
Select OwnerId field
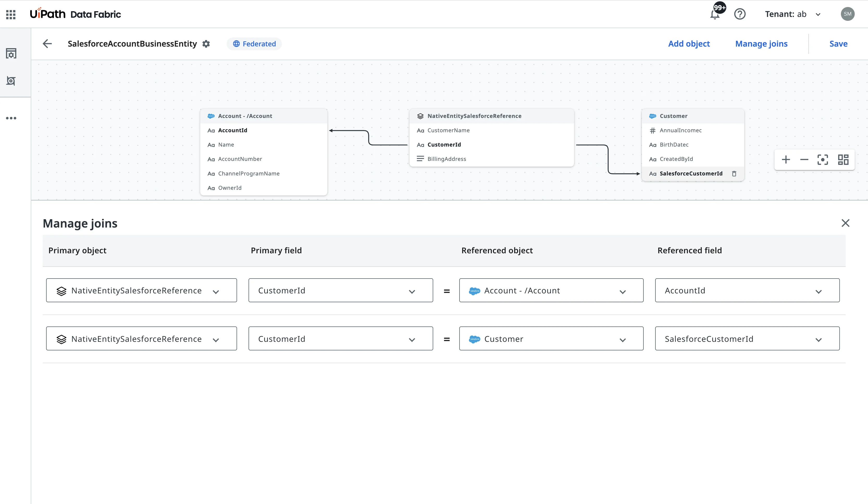(x=264, y=188)
